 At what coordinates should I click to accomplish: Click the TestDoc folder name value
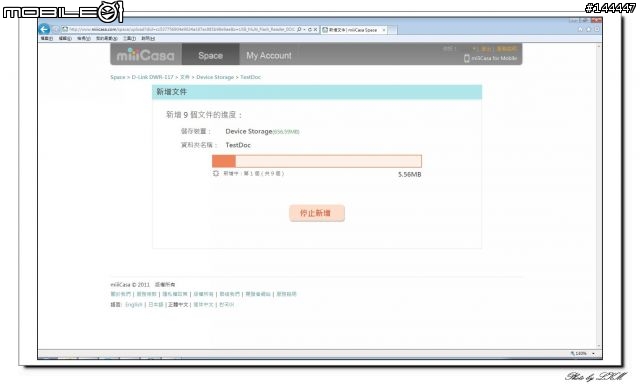click(238, 145)
